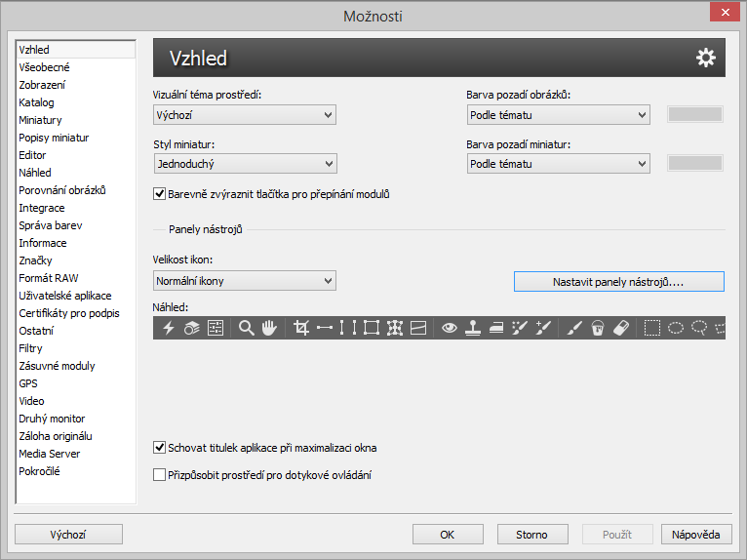The image size is (747, 560).
Task: Click the settings gear in Vzhled header
Action: click(x=705, y=59)
